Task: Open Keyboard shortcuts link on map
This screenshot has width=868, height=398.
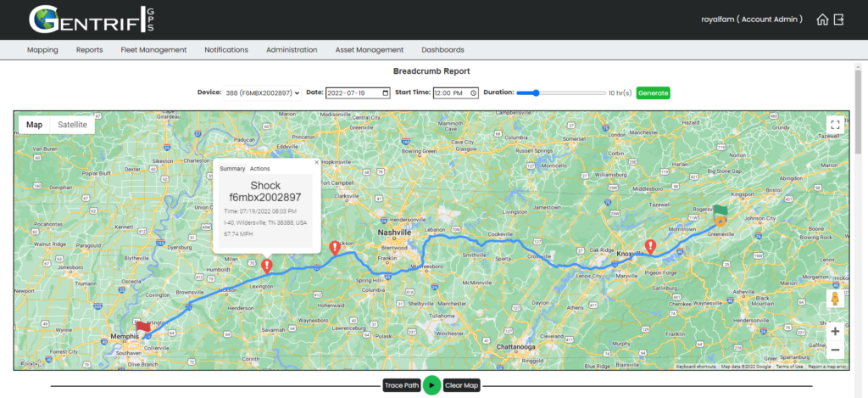Action: 695,367
